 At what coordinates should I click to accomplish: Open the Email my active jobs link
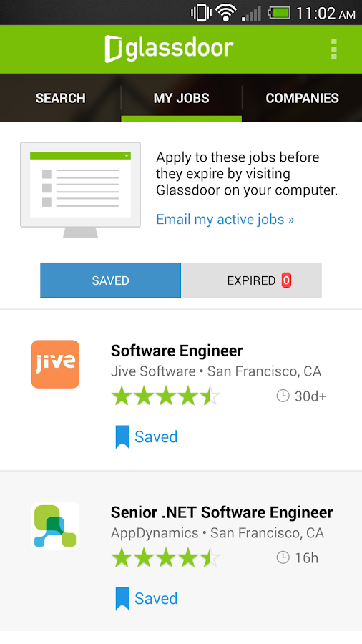pos(225,220)
